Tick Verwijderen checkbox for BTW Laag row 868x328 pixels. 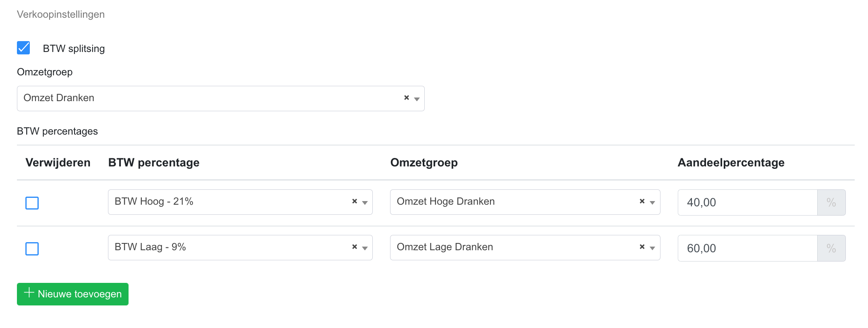click(32, 249)
